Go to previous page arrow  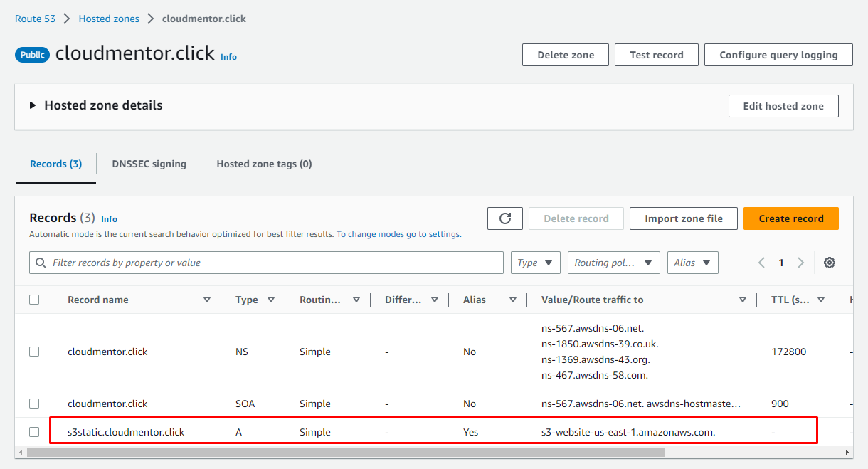pos(761,263)
